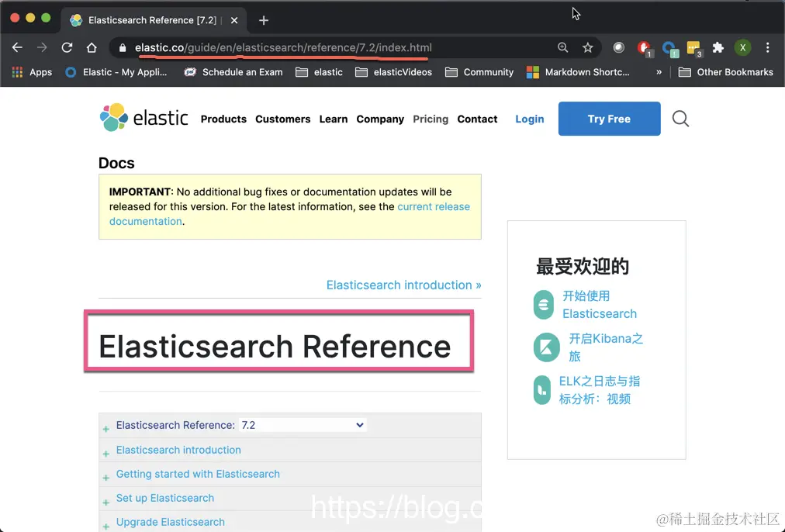Open a new tab with plus button

(264, 20)
